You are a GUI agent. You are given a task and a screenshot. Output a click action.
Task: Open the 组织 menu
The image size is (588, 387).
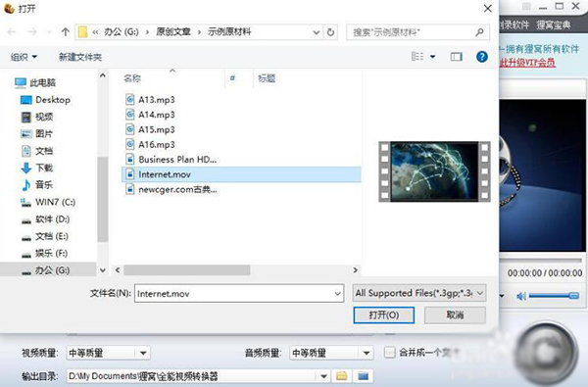[24, 57]
